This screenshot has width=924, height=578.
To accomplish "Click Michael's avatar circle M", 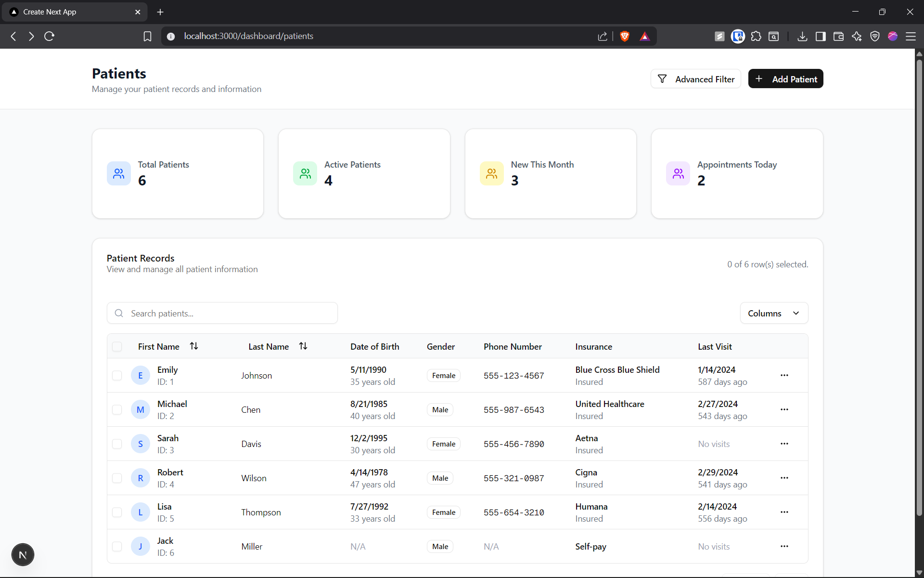I will [x=140, y=409].
